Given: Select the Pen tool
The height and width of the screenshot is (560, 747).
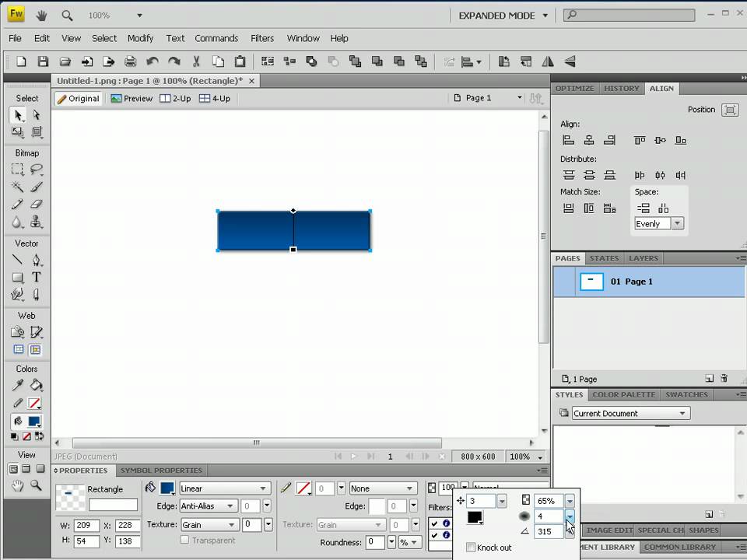Looking at the screenshot, I should (x=37, y=260).
